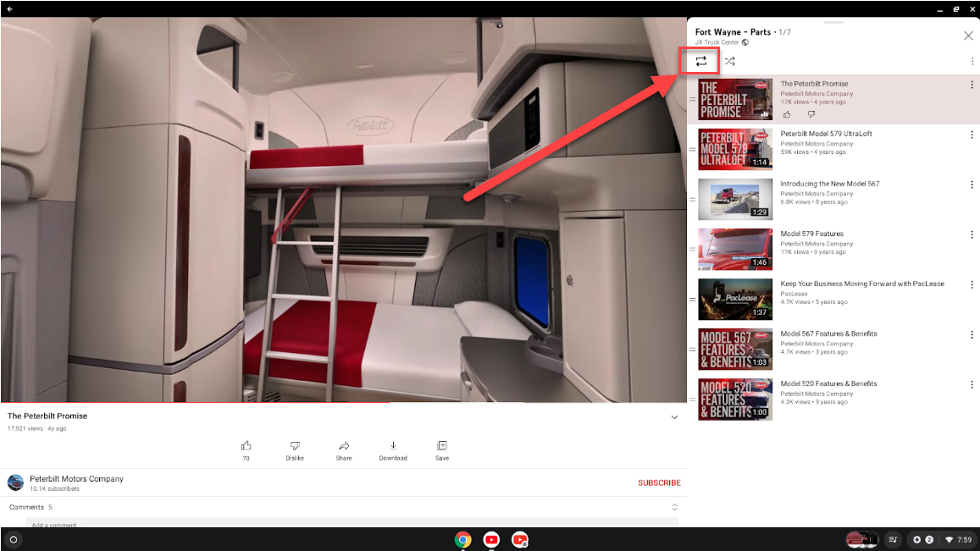The width and height of the screenshot is (980, 551).
Task: Toggle playlist shuffle button
Action: click(x=729, y=61)
